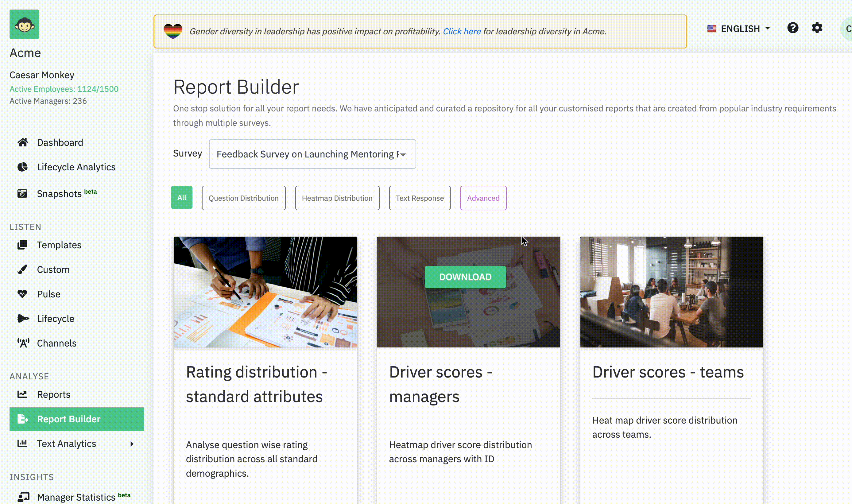Open Report Builder menu item
Screen dimensions: 852x504
point(76,419)
